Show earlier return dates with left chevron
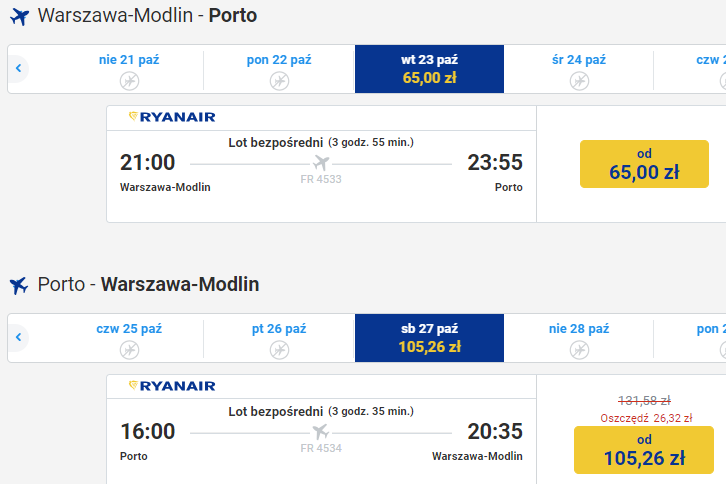This screenshot has width=726, height=484. 19,337
